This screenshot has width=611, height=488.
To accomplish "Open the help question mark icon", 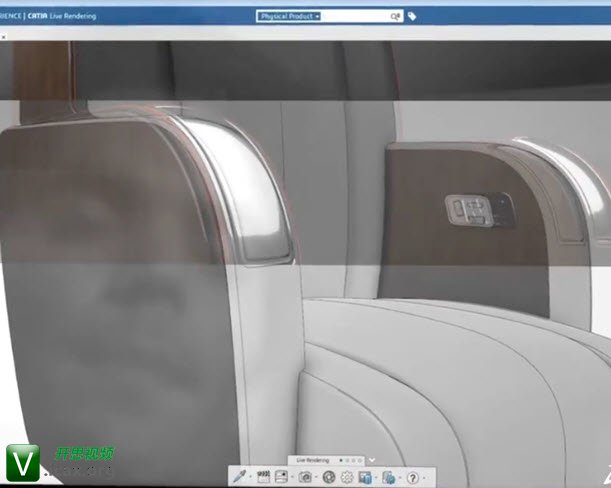I will pyautogui.click(x=413, y=477).
